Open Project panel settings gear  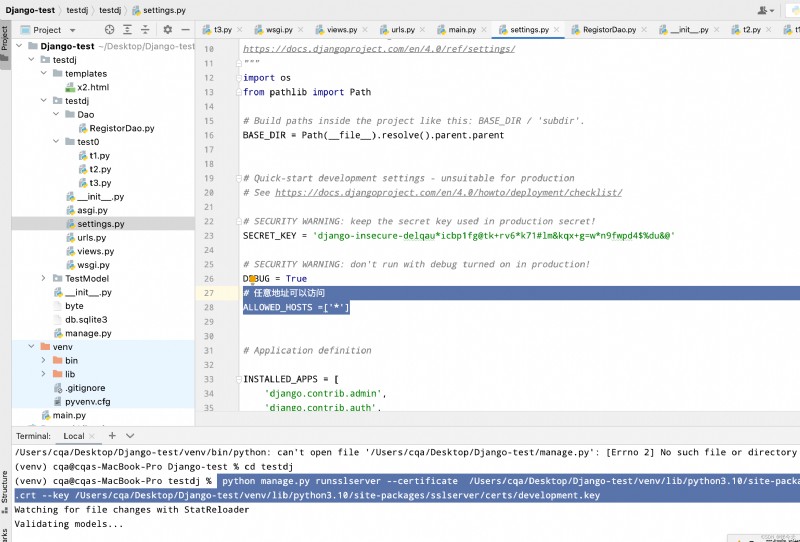[167, 30]
